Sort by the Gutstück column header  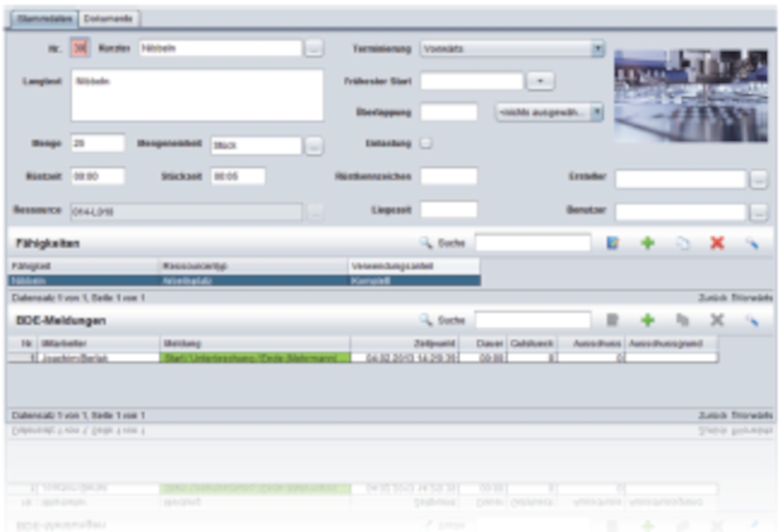pos(532,344)
